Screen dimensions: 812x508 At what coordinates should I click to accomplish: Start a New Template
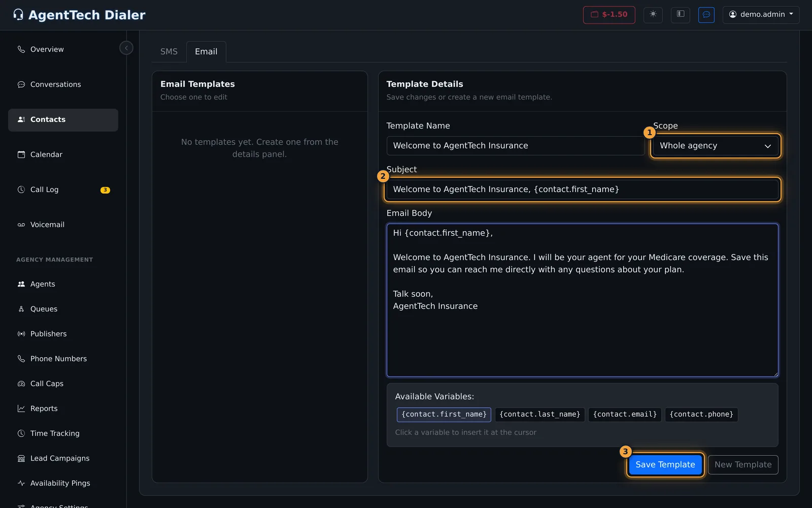point(743,465)
